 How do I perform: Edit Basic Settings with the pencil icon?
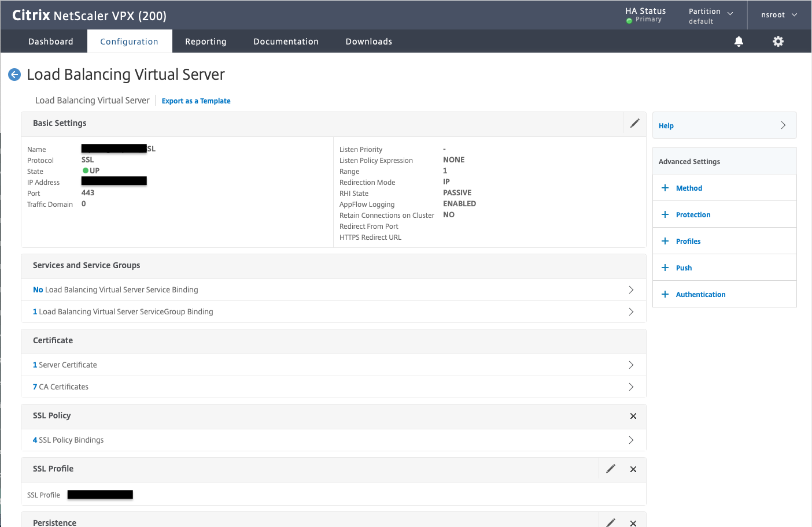point(635,123)
